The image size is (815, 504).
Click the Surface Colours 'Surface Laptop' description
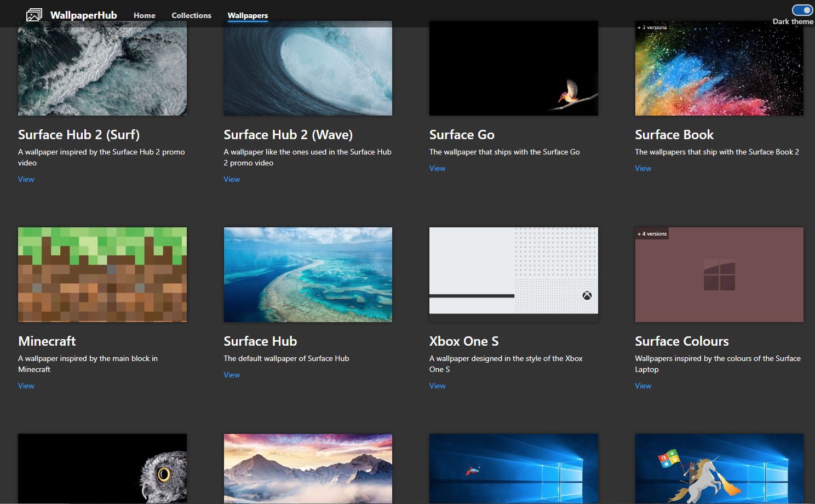click(718, 364)
